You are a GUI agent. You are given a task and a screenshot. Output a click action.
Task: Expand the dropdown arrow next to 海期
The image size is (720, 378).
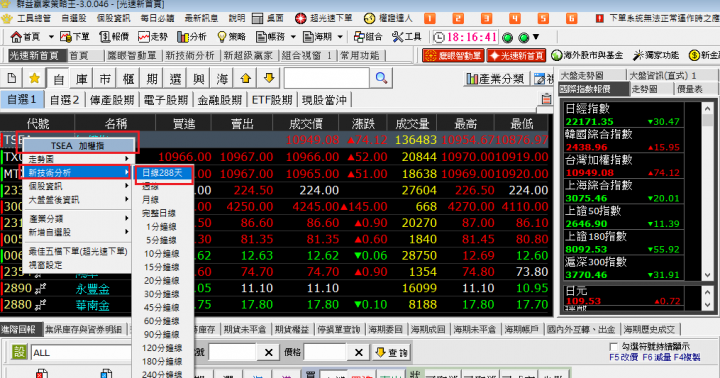click(340, 37)
